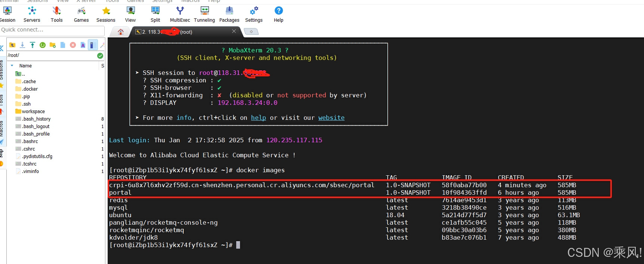Open the Games toolbar icon
This screenshot has height=264, width=644.
(x=81, y=15)
